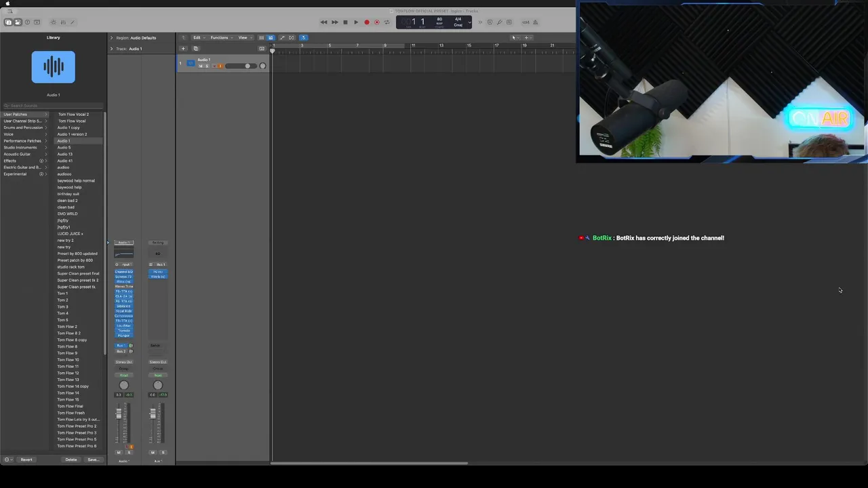Image resolution: width=868 pixels, height=488 pixels.
Task: Add a new track with plus button
Action: [183, 48]
